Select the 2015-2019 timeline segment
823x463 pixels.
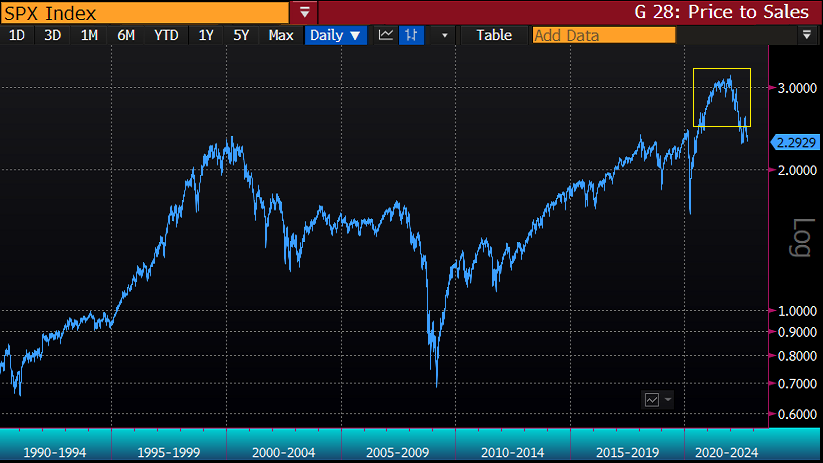(x=627, y=452)
